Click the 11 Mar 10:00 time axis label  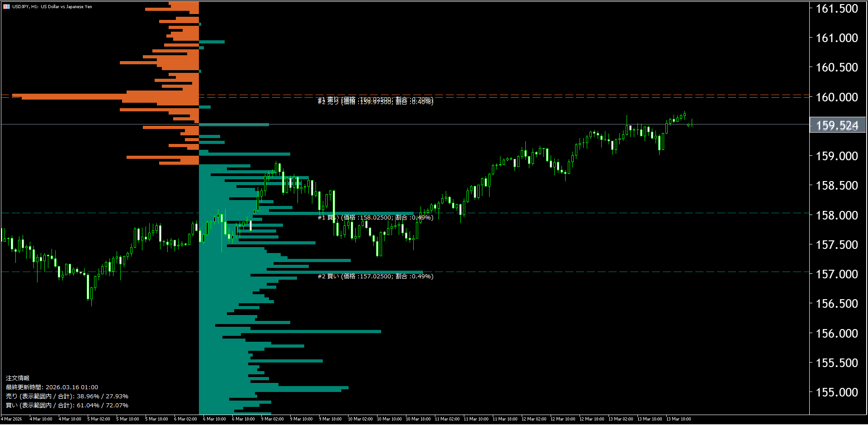pyautogui.click(x=476, y=419)
